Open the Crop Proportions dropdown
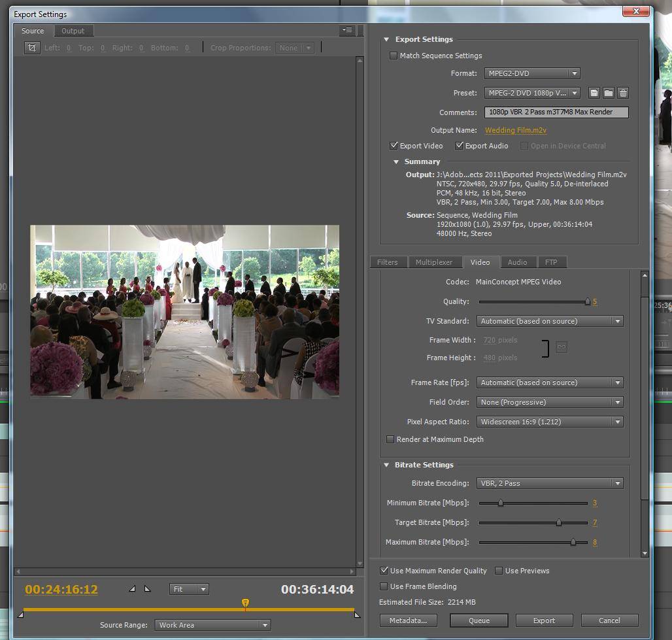The width and height of the screenshot is (672, 640). tap(295, 48)
